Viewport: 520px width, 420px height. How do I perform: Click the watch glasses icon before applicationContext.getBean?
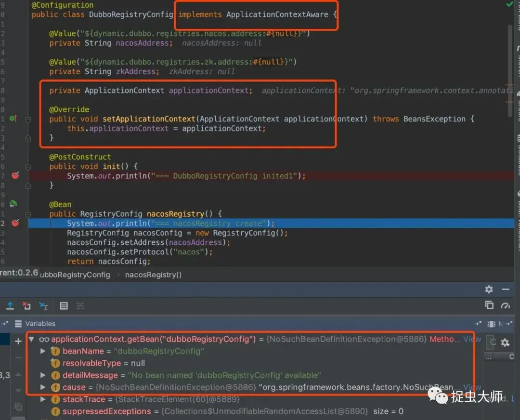point(44,340)
